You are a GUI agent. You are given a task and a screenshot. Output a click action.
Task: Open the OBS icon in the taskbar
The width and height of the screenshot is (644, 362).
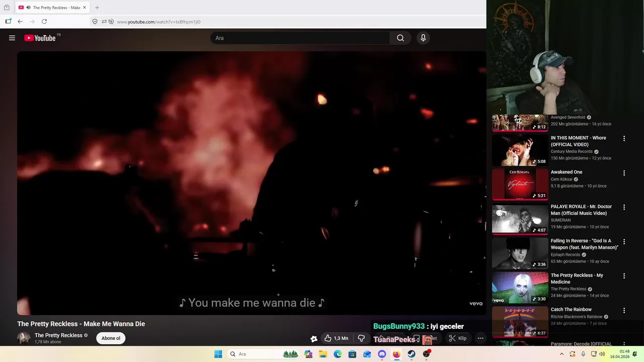tap(426, 354)
